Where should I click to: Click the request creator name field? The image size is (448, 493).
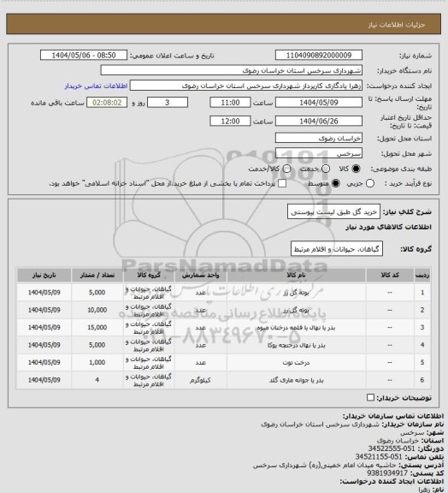point(246,86)
